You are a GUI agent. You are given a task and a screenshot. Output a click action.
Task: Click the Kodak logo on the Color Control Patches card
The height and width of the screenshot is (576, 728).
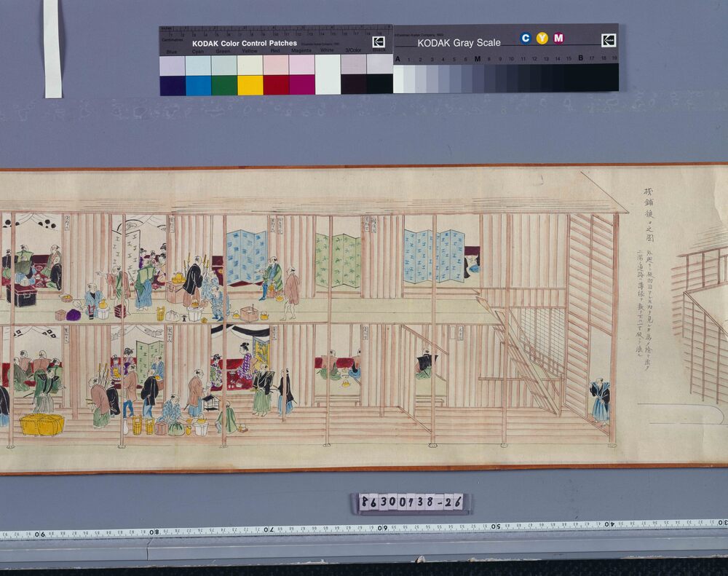(379, 42)
